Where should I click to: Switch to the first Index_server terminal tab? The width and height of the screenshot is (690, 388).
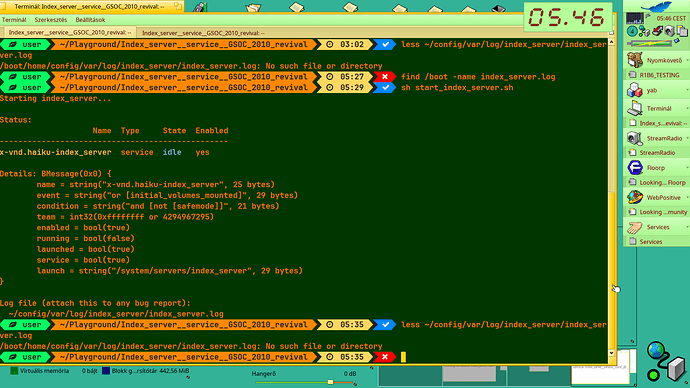[x=69, y=33]
